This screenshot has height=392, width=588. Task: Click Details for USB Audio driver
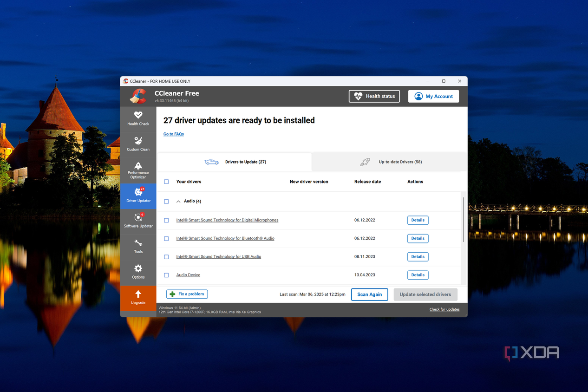pyautogui.click(x=418, y=256)
